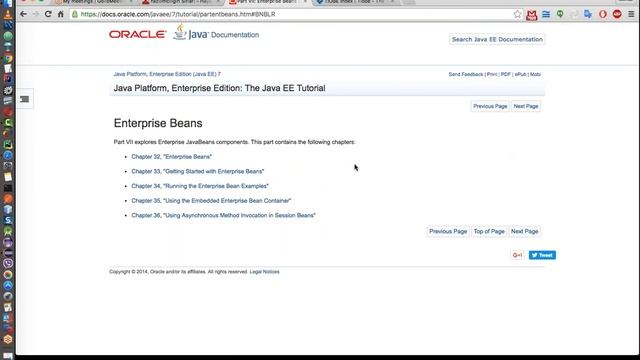Open Chapter 33, "Getting Started with Enterprise Beans"
Image resolution: width=640 pixels, height=360 pixels.
click(198, 171)
